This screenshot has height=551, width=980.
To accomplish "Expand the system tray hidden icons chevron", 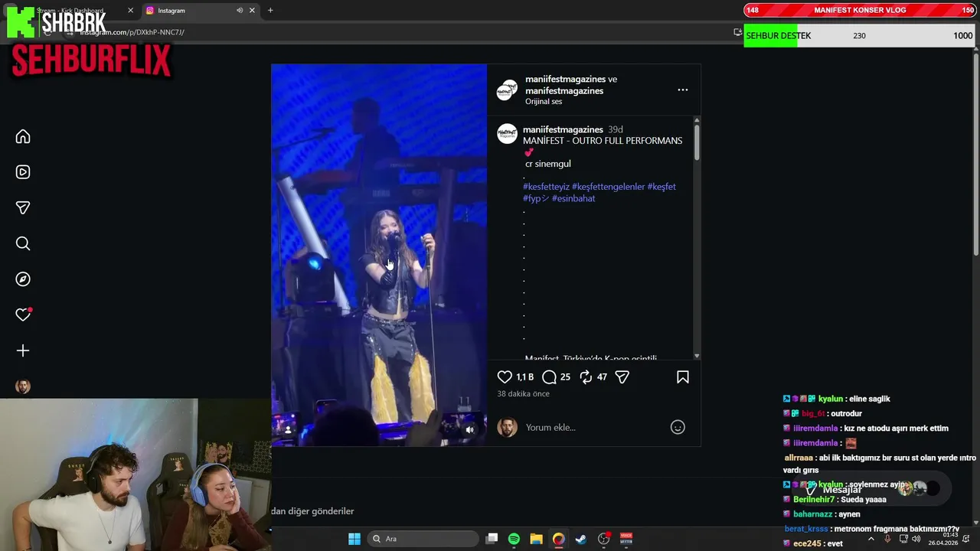I will 871,539.
